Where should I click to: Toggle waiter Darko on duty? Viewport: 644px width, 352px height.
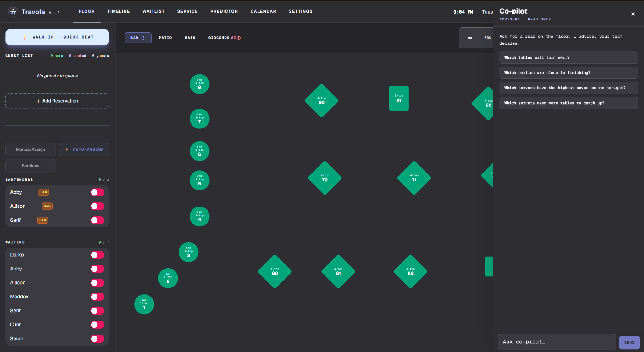click(x=97, y=255)
